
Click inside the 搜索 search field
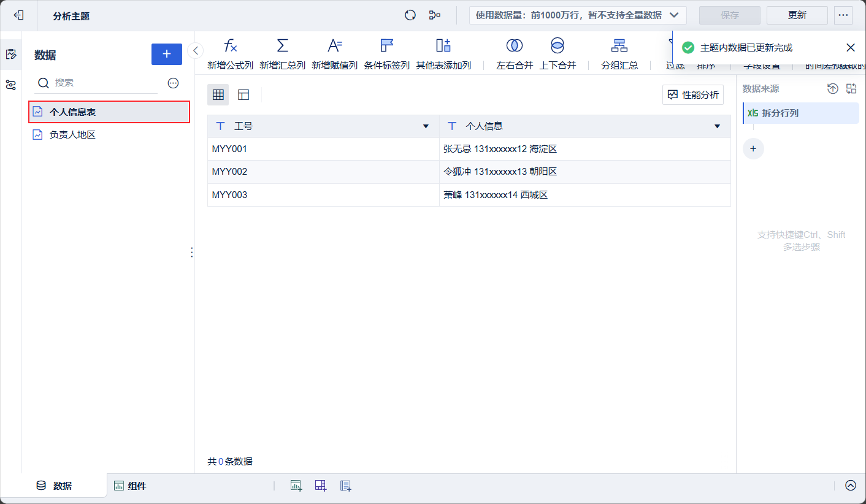point(92,83)
